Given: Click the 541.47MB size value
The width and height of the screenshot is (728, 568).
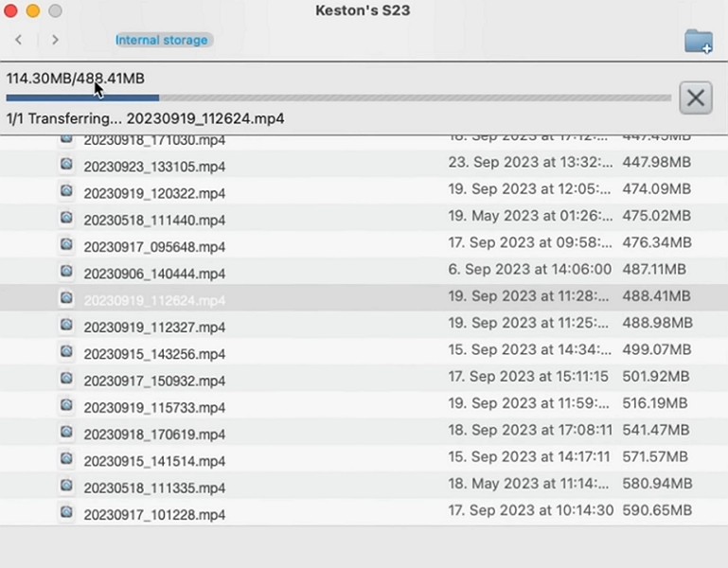Looking at the screenshot, I should tap(655, 430).
